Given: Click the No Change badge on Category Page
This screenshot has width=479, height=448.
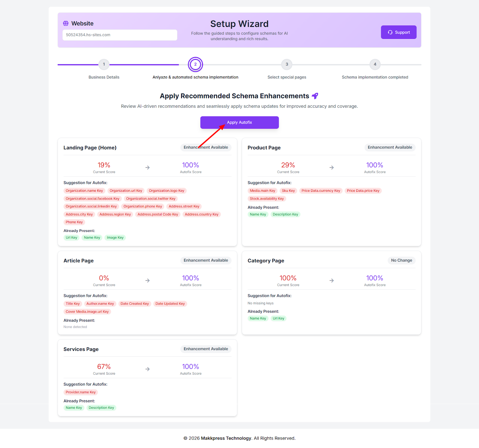Looking at the screenshot, I should click(401, 260).
